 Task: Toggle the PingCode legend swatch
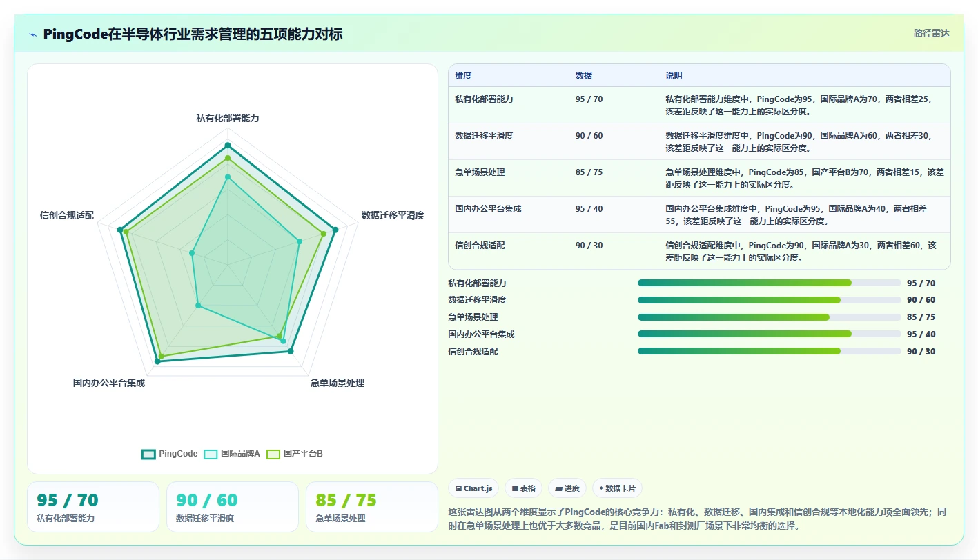(x=148, y=454)
